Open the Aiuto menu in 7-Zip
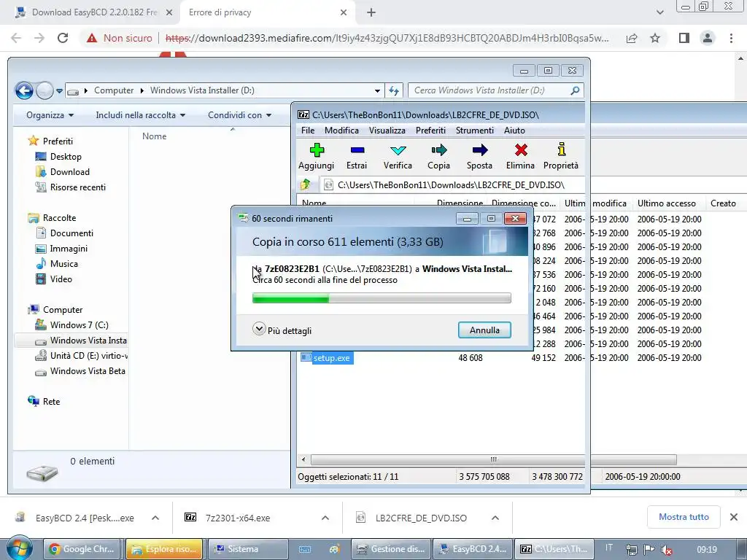Viewport: 747px width, 560px height. [514, 131]
